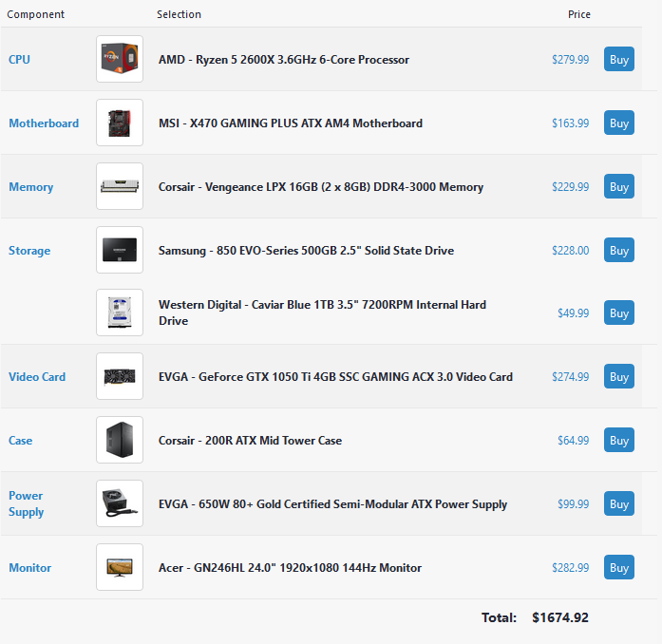Screen dimensions: 662x644
Task: Click the MSI X470 motherboard thumbnail image
Action: coord(120,123)
